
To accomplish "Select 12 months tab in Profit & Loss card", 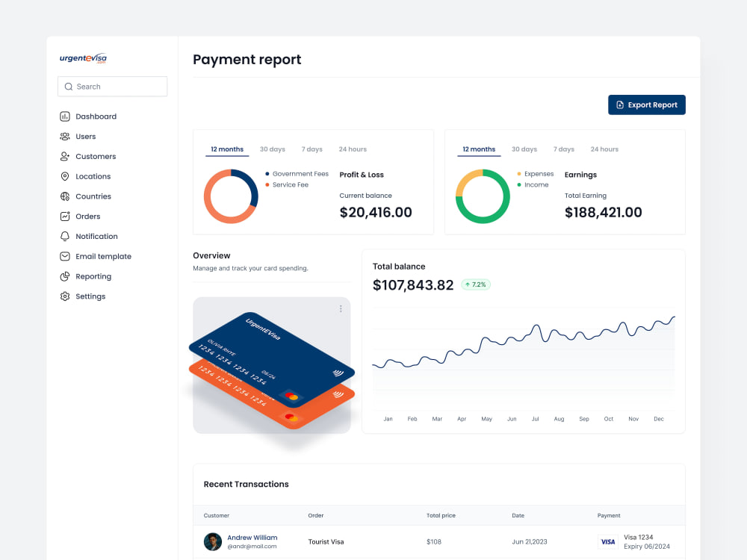I will (227, 149).
